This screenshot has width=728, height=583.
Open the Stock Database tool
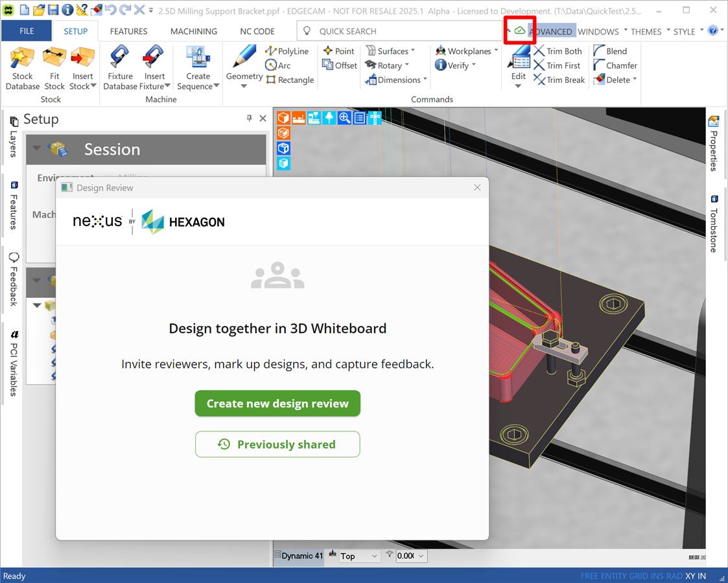(22, 68)
